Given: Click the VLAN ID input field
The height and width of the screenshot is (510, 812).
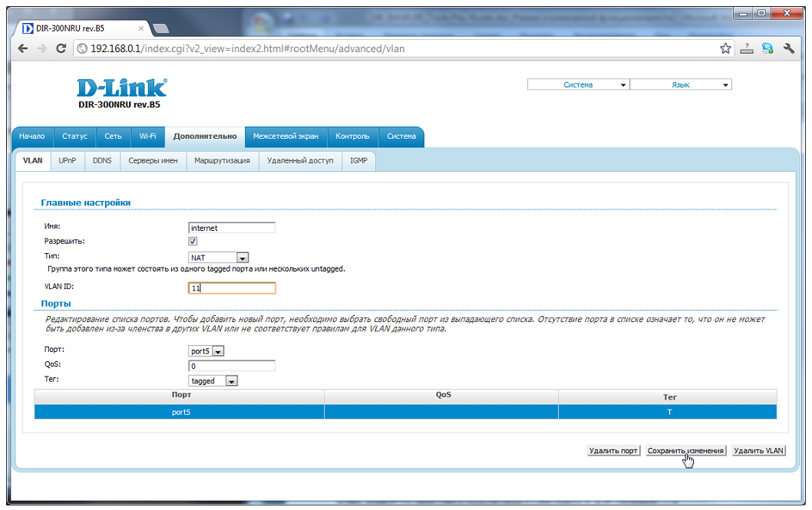Looking at the screenshot, I should coord(232,288).
